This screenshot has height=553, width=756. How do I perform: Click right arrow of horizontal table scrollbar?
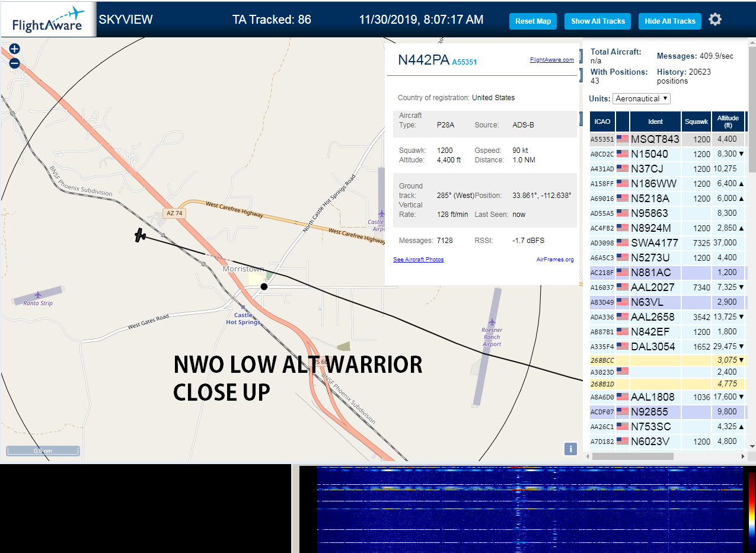(744, 456)
